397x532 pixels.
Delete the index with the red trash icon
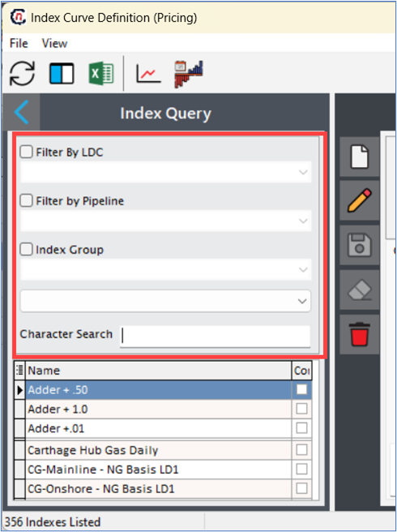tap(360, 335)
